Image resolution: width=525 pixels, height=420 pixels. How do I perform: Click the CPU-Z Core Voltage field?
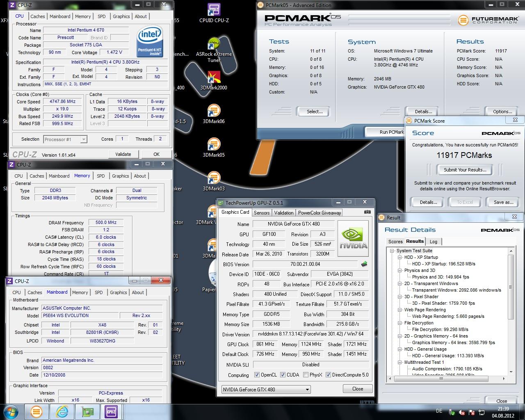114,52
